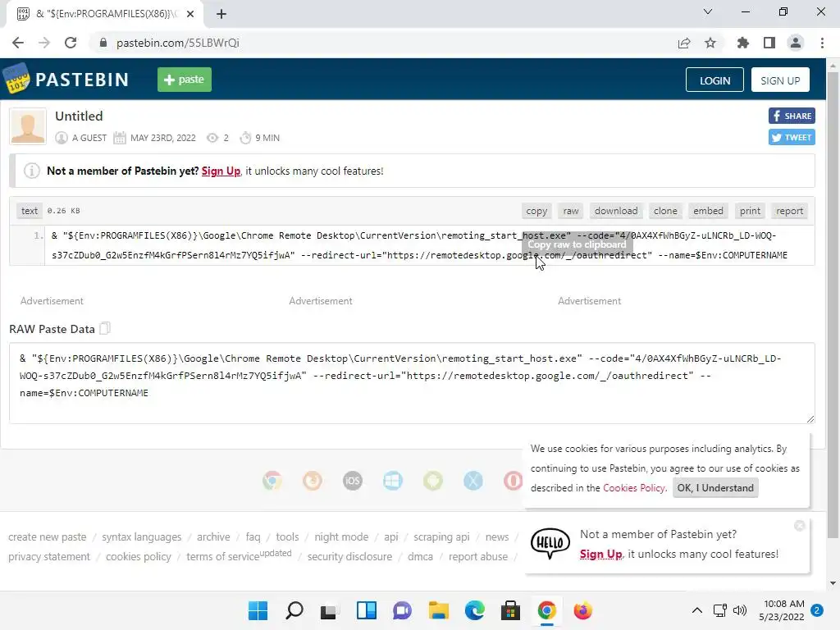Follow the Sign Up link in member banner

(x=221, y=171)
